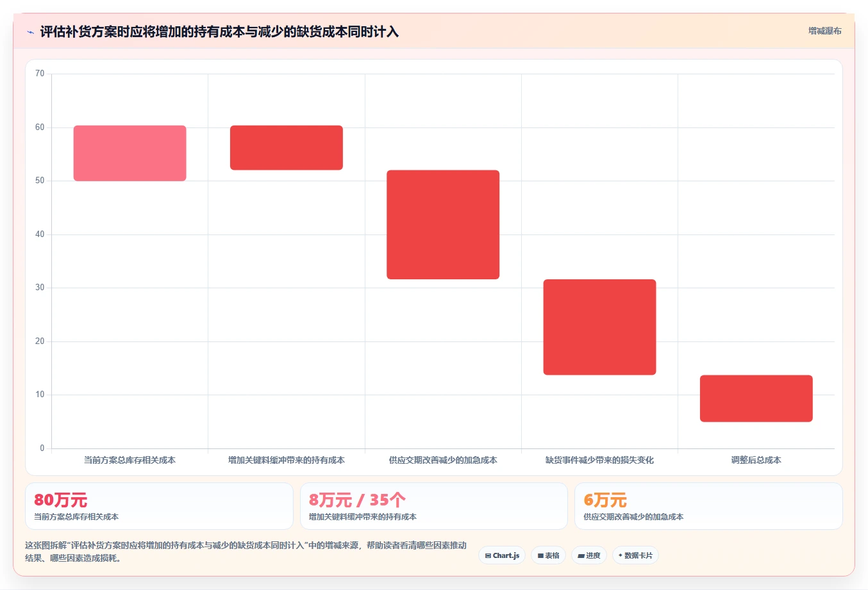Click the 8万元 / 35个 data card

point(434,506)
